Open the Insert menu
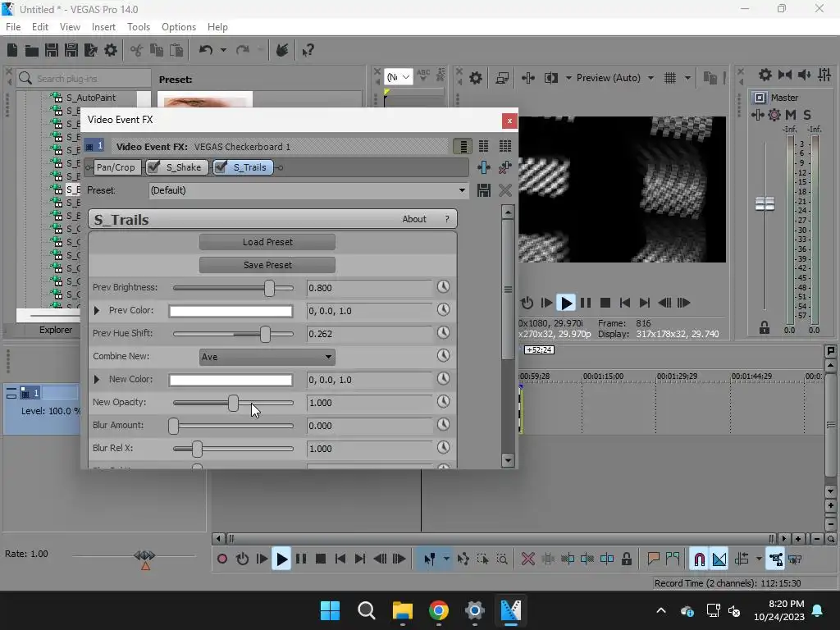Viewport: 840px width, 630px height. [x=103, y=27]
